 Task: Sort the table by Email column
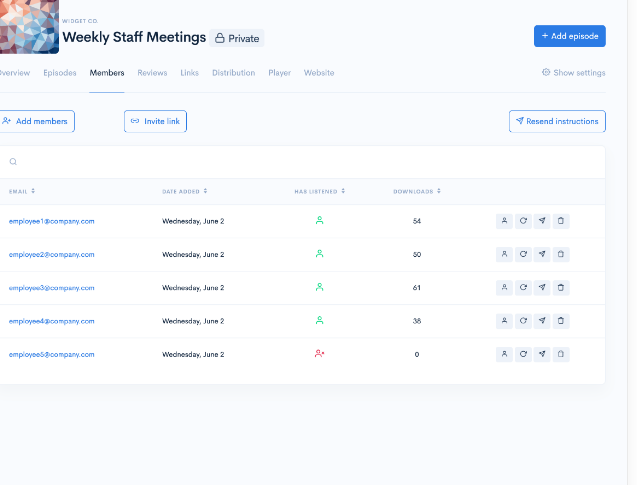22,191
